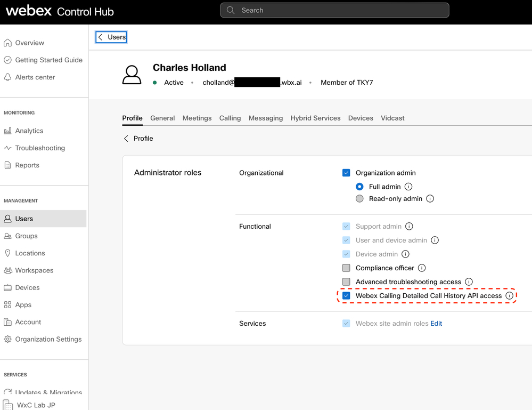Click the Overview home icon
The image size is (532, 410).
(x=7, y=43)
